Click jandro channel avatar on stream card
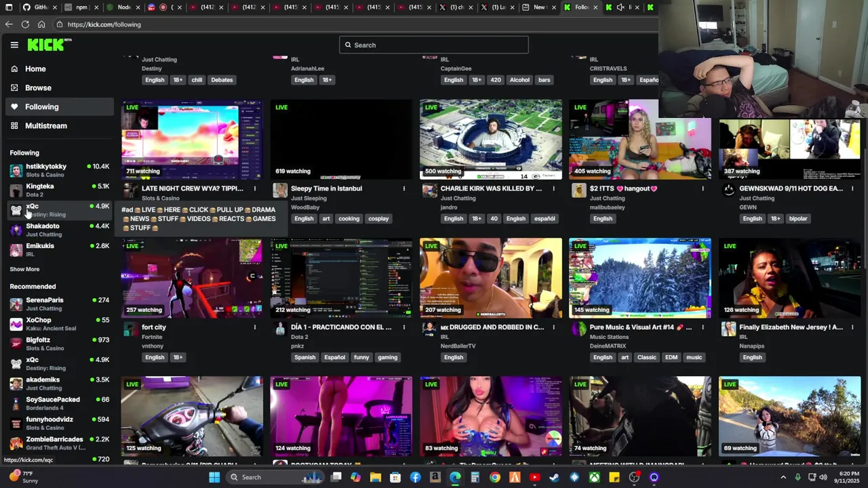 click(x=429, y=190)
